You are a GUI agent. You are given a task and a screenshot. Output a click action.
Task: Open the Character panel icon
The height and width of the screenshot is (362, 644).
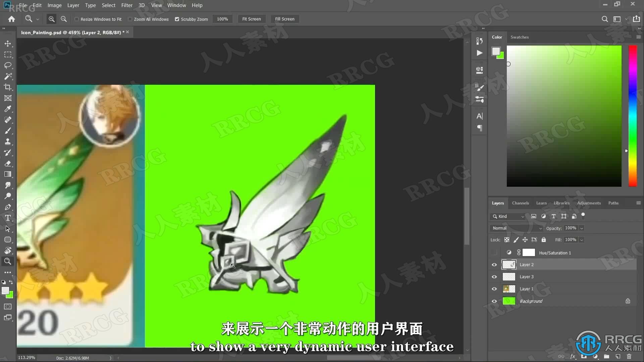click(480, 116)
